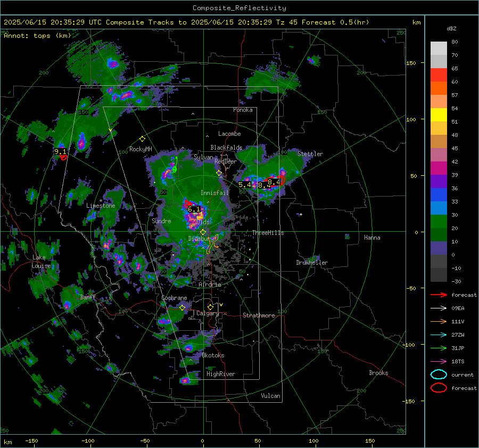
Task: Click the orange 111V track near Didsbury
Action: coord(212,244)
